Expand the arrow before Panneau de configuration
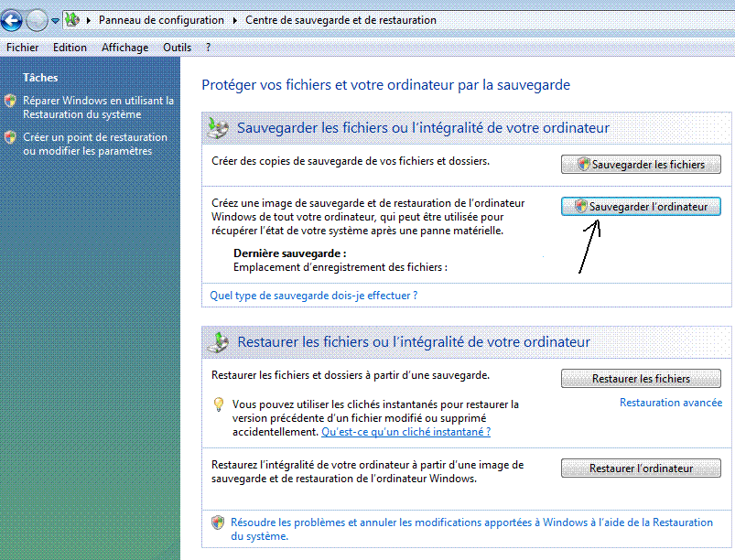This screenshot has width=735, height=560. (89, 20)
